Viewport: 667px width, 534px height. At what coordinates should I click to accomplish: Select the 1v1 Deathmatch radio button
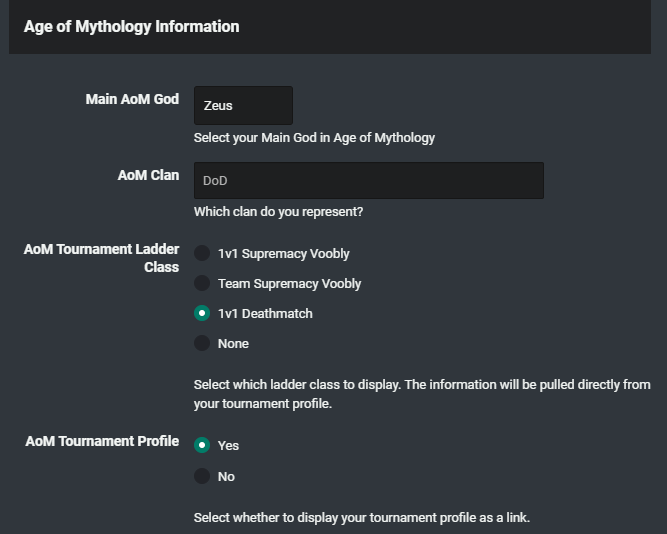[202, 314]
